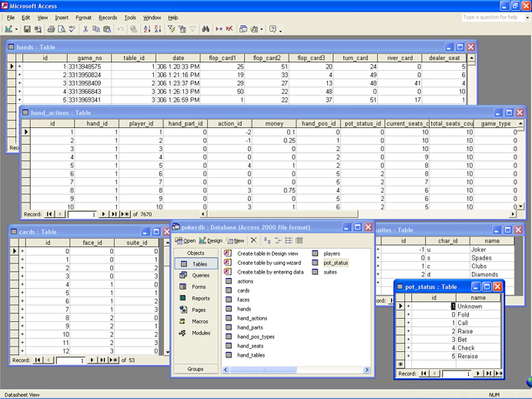
Task: Click Open in the pokerdb window toolbar
Action: point(186,240)
